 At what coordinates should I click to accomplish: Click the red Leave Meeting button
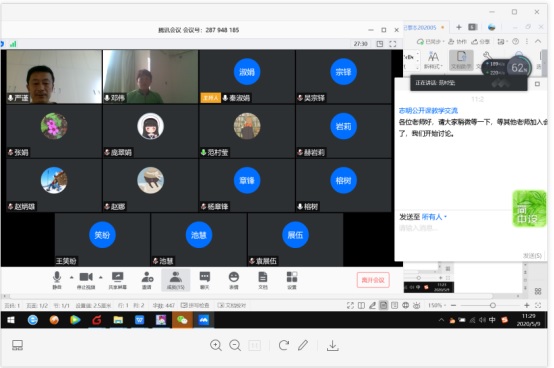(373, 280)
